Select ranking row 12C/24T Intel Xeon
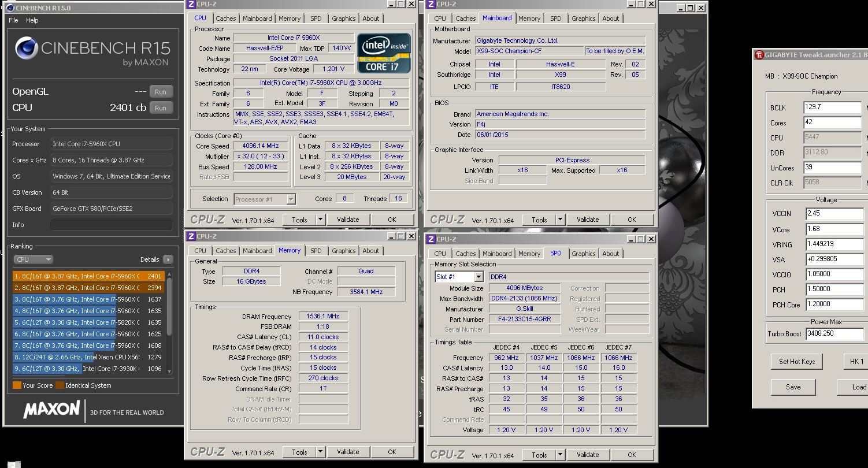The height and width of the screenshot is (468, 868). coord(88,357)
